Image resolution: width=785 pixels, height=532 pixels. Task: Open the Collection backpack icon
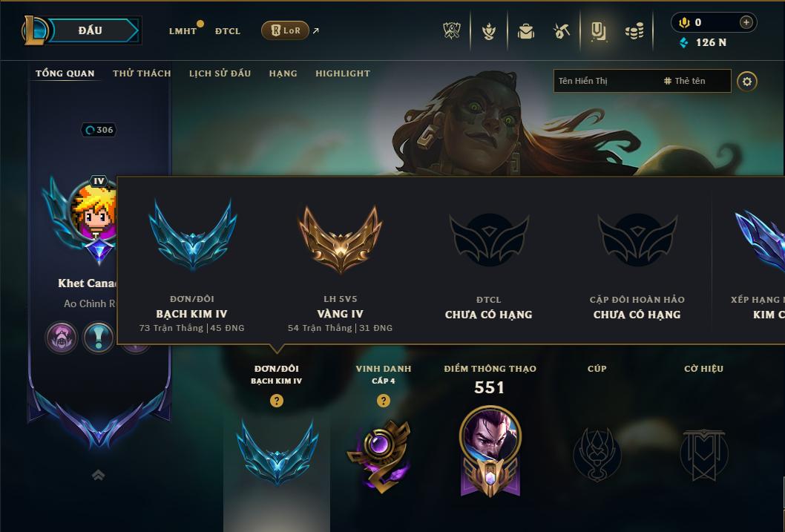525,31
